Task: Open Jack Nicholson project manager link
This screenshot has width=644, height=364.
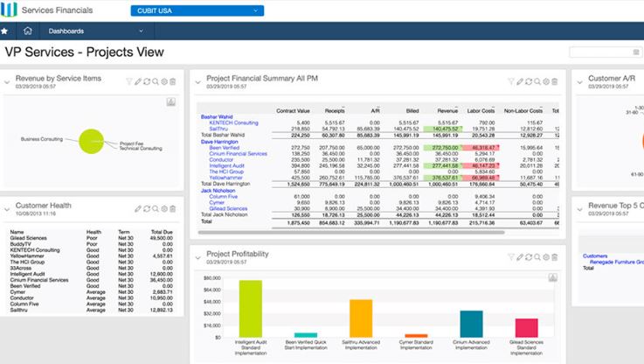Action: 218,191
